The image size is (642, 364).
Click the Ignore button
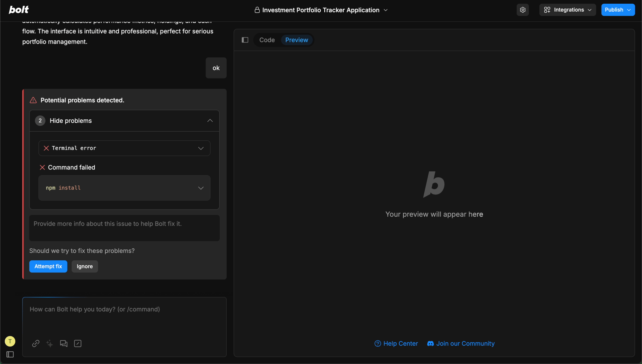[85, 266]
